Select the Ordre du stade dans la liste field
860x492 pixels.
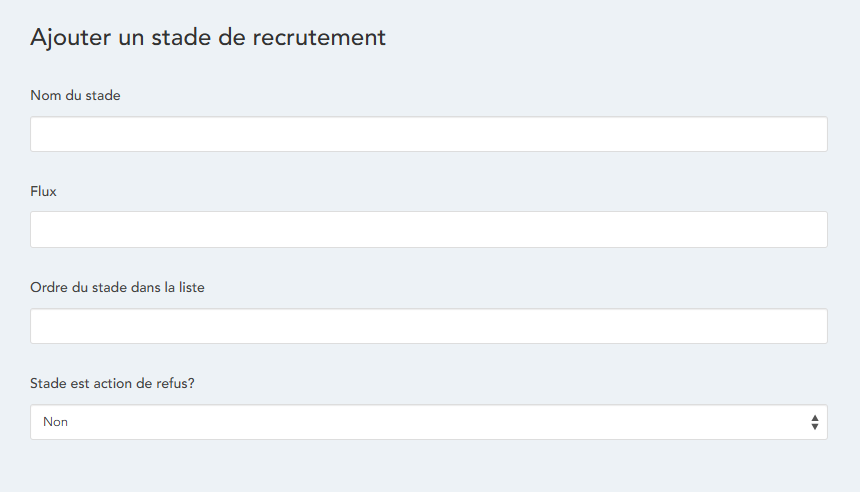(428, 326)
